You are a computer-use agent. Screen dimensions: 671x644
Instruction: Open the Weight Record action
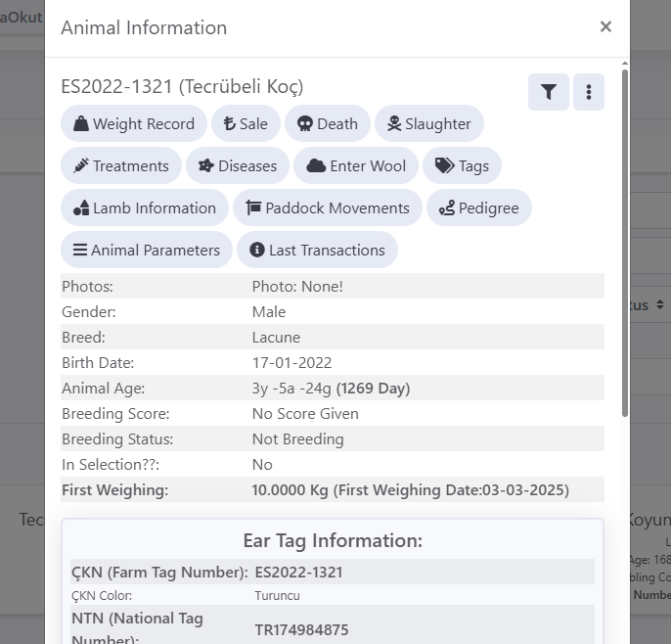tap(134, 123)
